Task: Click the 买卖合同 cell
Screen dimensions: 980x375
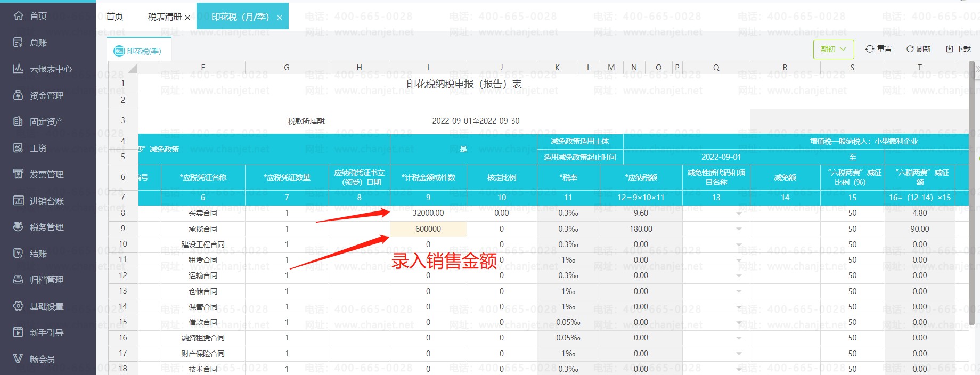Action: [x=203, y=213]
